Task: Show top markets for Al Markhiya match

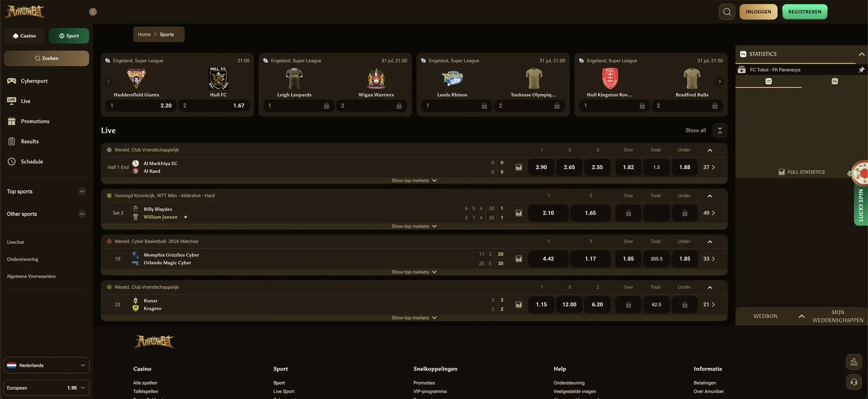Action: pyautogui.click(x=414, y=180)
